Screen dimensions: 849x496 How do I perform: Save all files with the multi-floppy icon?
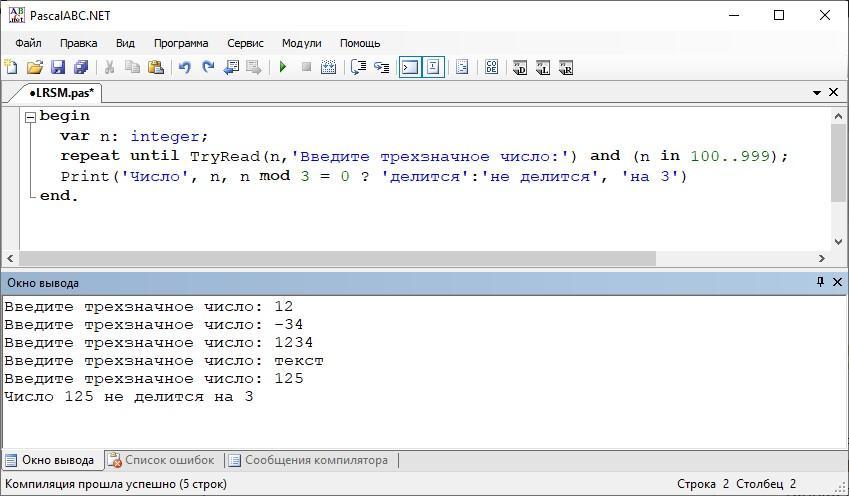pos(81,67)
